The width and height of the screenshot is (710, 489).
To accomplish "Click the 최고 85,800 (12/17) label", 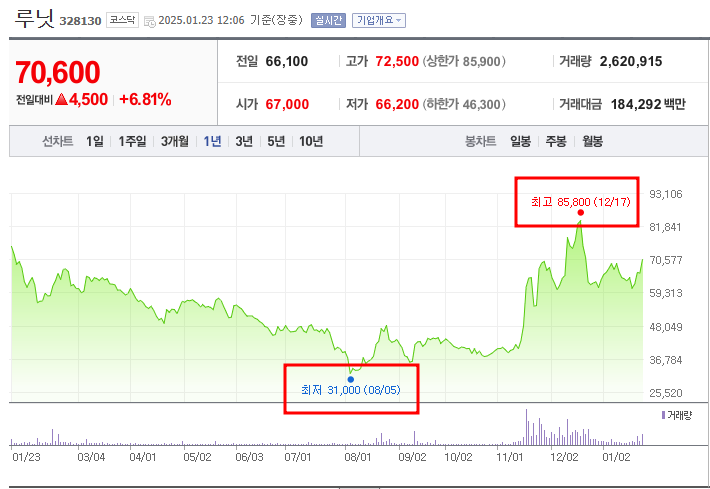I will click(x=580, y=201).
